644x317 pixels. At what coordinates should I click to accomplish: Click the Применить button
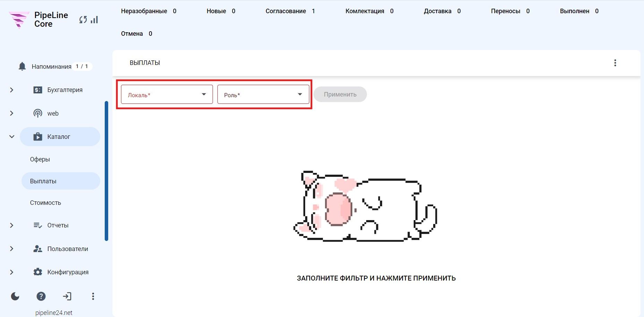(340, 94)
